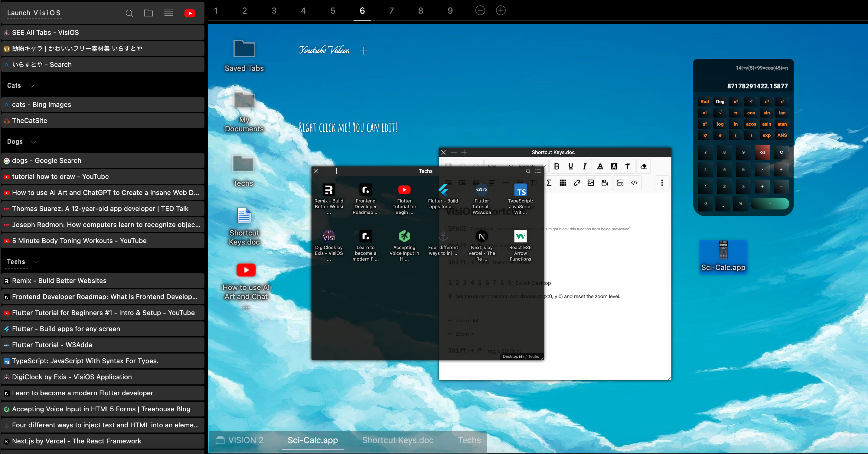Open 'dogs - Google Search' sidebar tab
Screen dimensions: 868x454
103,160
